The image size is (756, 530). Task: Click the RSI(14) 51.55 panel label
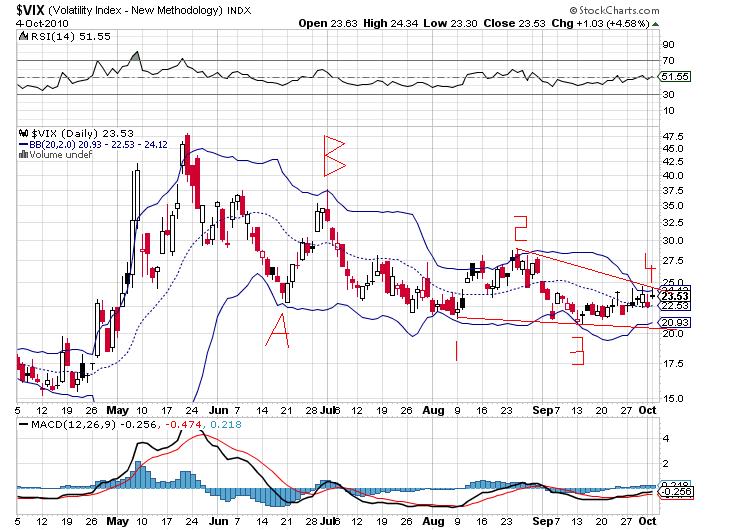click(70, 36)
